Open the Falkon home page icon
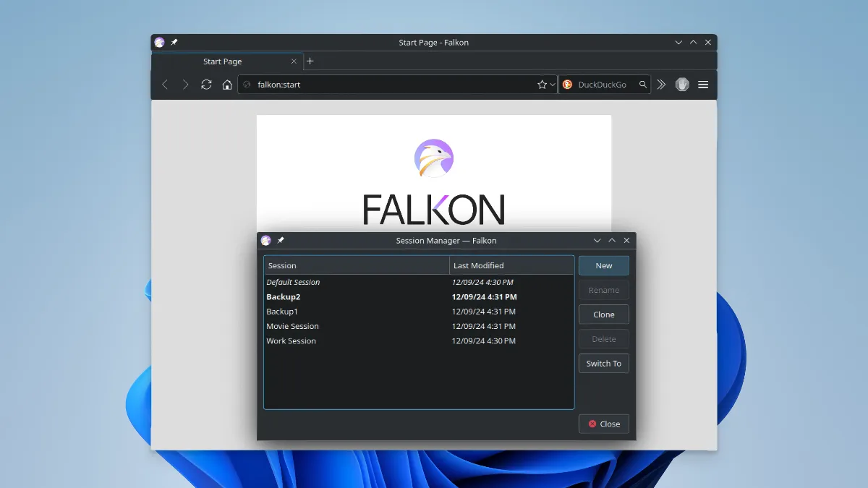Image resolution: width=868 pixels, height=488 pixels. tap(227, 84)
